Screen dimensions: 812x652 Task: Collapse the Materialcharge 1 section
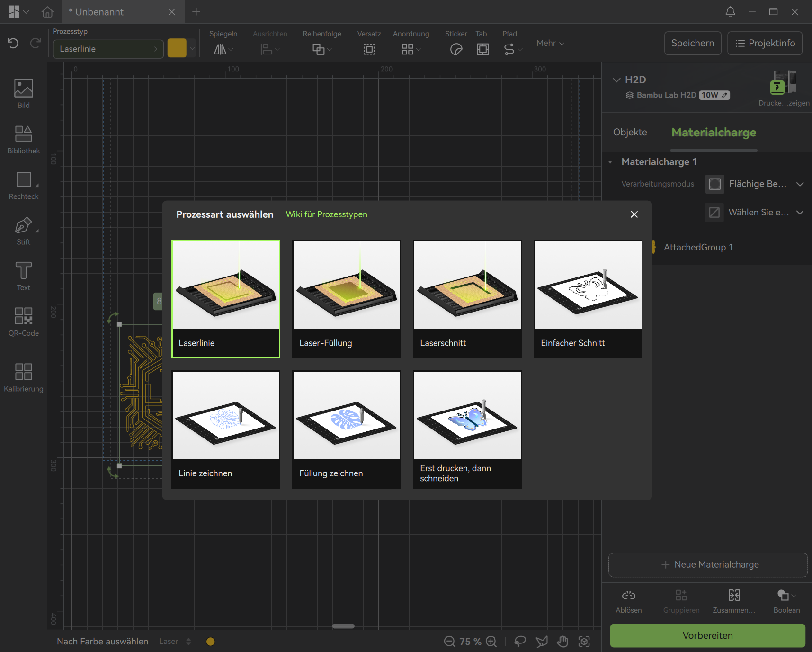click(x=610, y=162)
